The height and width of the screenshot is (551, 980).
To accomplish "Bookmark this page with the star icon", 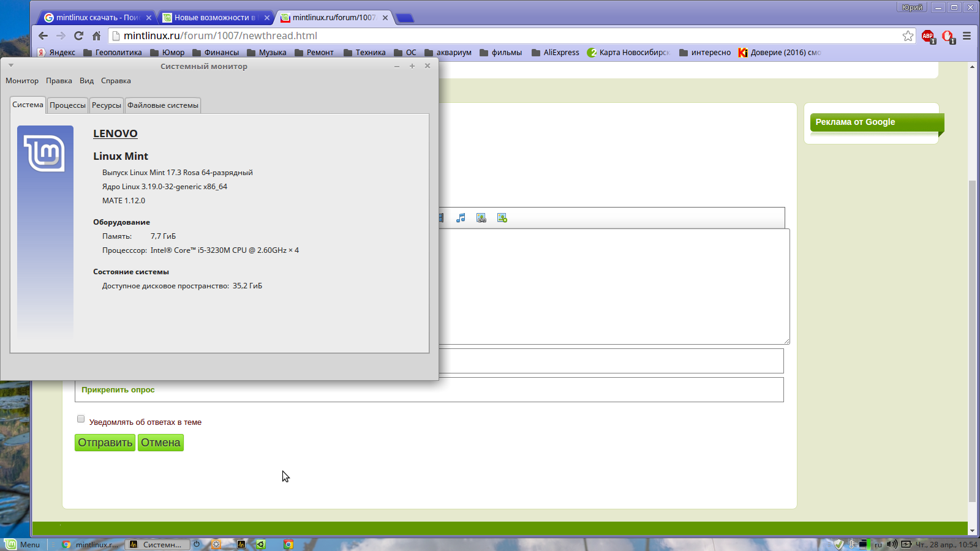I will point(908,36).
